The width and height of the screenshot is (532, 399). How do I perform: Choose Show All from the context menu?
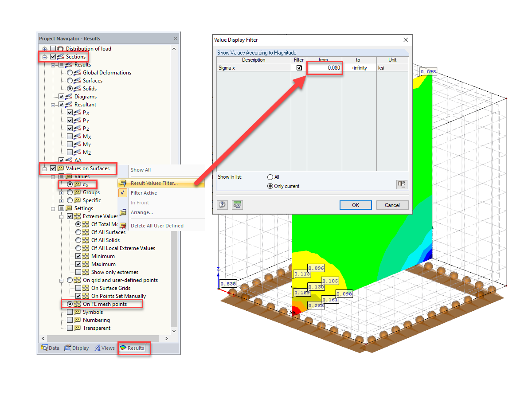tap(141, 170)
